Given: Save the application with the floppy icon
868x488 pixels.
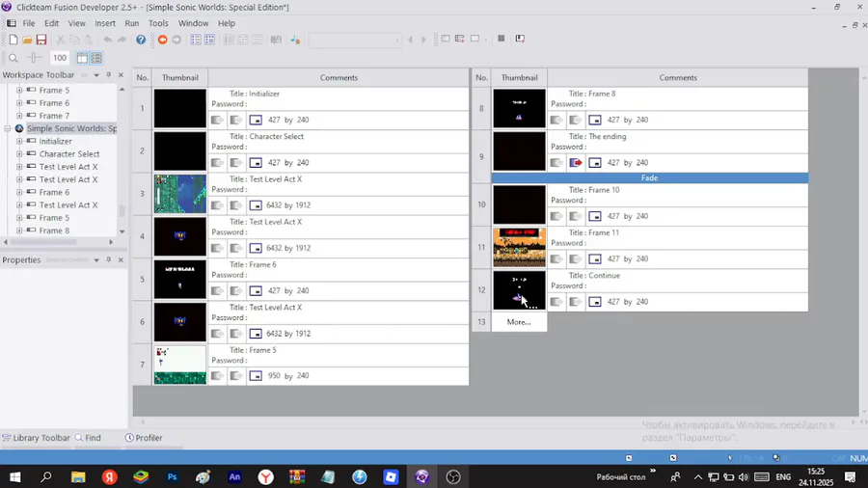Looking at the screenshot, I should coord(41,40).
